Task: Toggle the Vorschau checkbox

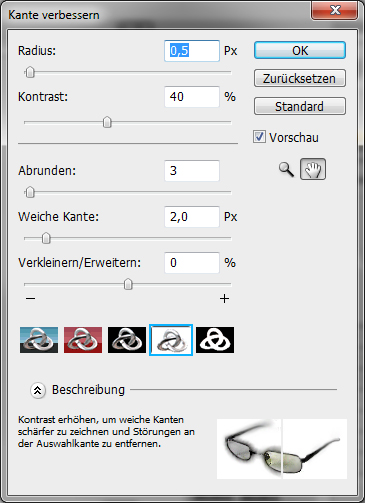Action: pyautogui.click(x=259, y=137)
